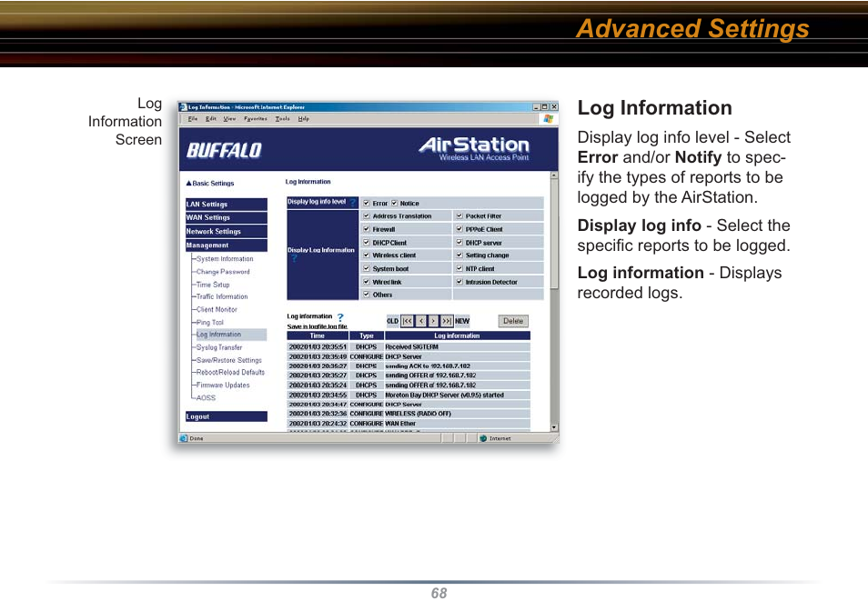Toggle the Wireless client checkbox
868x601 pixels.
[x=366, y=255]
